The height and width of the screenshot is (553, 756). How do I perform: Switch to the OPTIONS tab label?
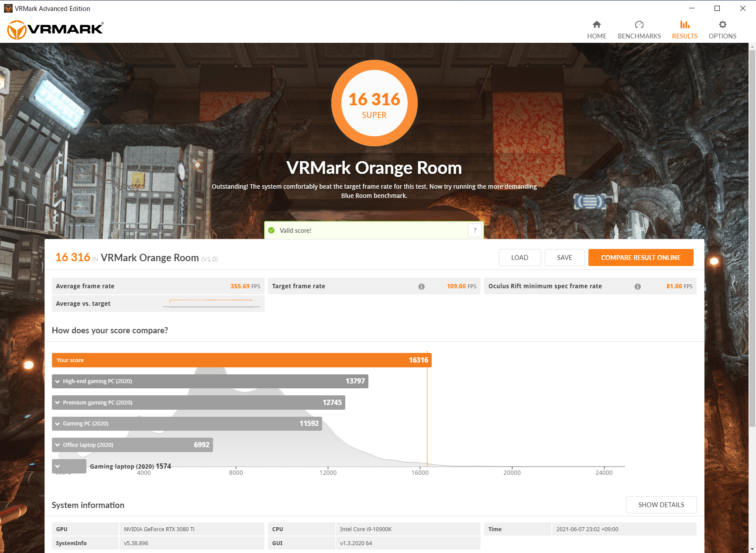tap(722, 36)
